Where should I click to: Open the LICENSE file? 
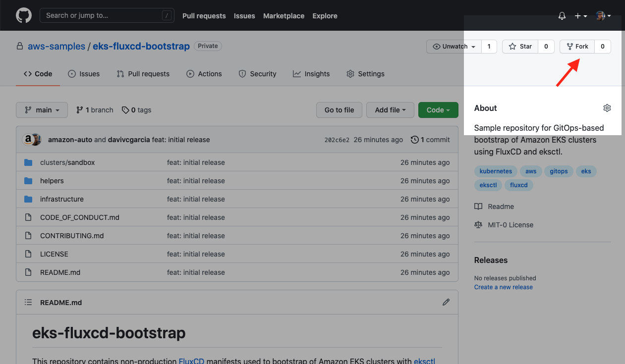(54, 254)
